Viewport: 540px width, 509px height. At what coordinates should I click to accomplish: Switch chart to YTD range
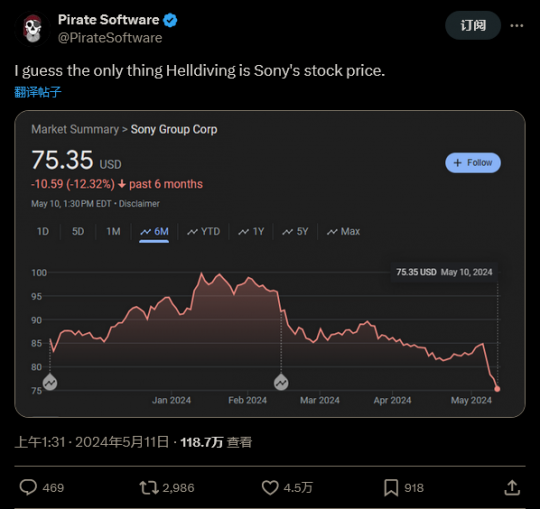tap(204, 231)
